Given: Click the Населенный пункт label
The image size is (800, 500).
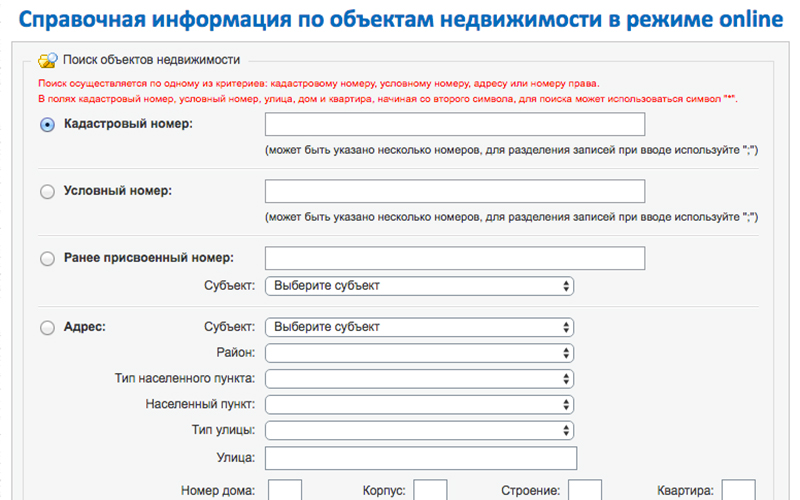Looking at the screenshot, I should click(x=200, y=404).
